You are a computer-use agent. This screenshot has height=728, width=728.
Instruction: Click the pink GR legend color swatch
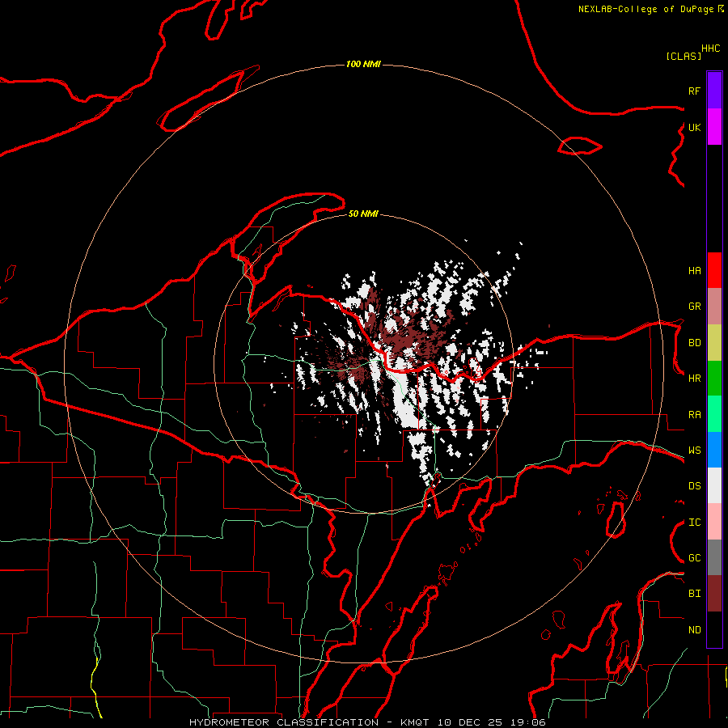714,307
